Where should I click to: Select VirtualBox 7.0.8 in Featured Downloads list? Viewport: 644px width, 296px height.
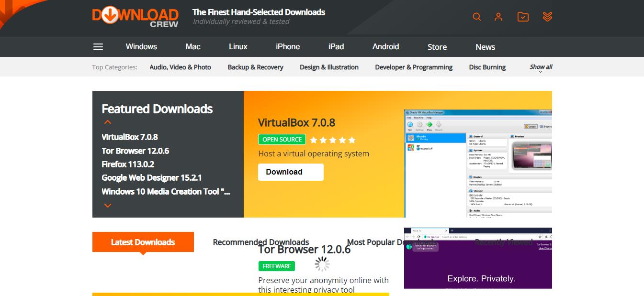tap(130, 137)
